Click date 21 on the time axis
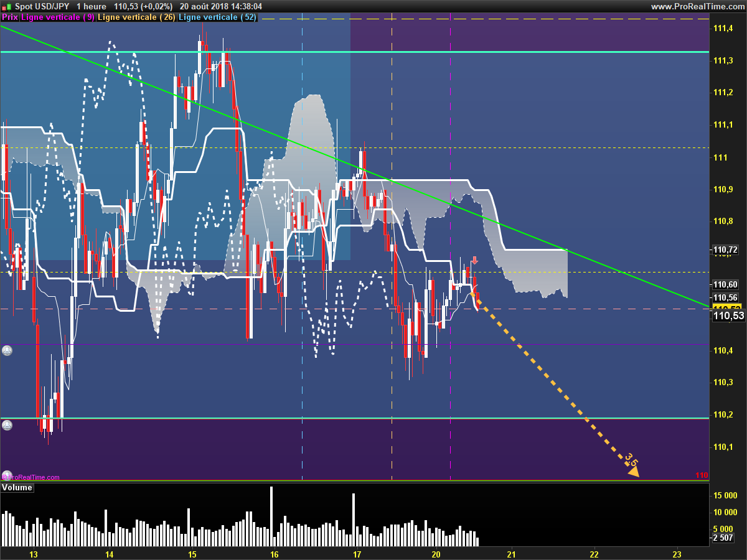Image resolution: width=747 pixels, height=560 pixels. (x=511, y=554)
